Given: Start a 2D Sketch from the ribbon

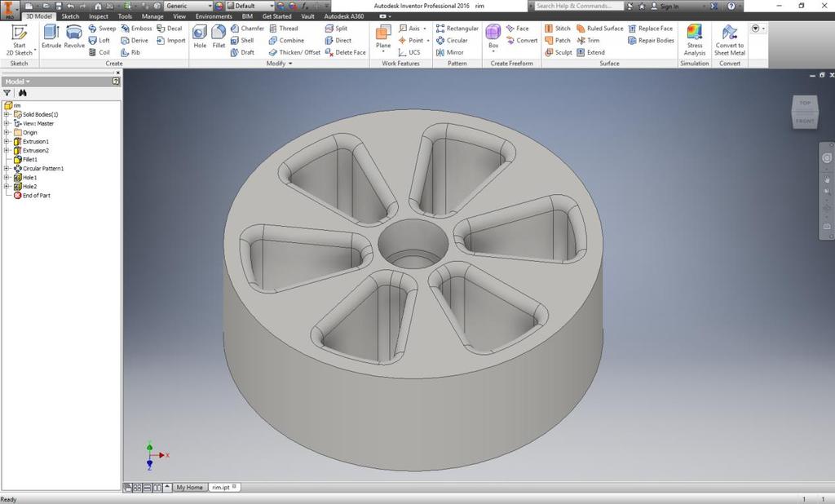Looking at the screenshot, I should pos(20,40).
